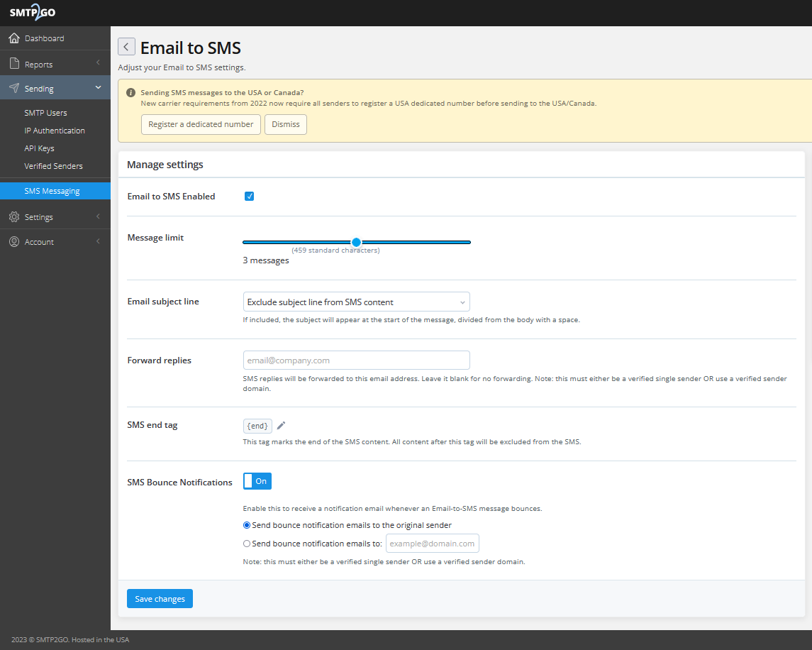Click 'Sending SMS messages to the USA or Canada?' heading

click(x=222, y=93)
